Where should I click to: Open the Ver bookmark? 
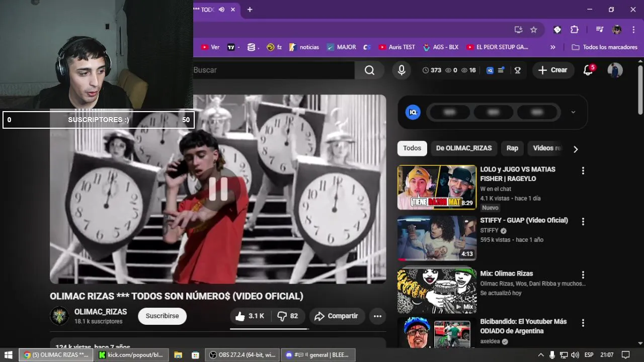(x=210, y=47)
